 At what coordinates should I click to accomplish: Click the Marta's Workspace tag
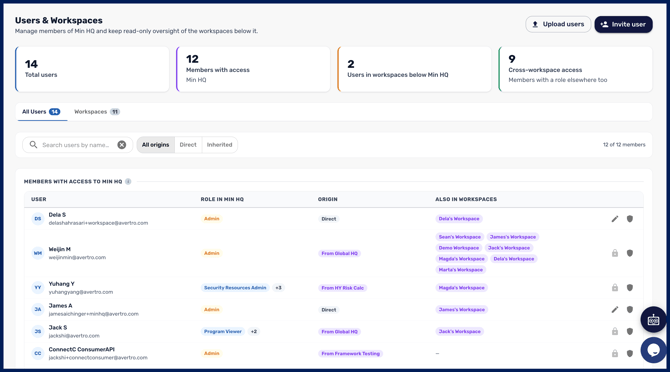pos(461,270)
